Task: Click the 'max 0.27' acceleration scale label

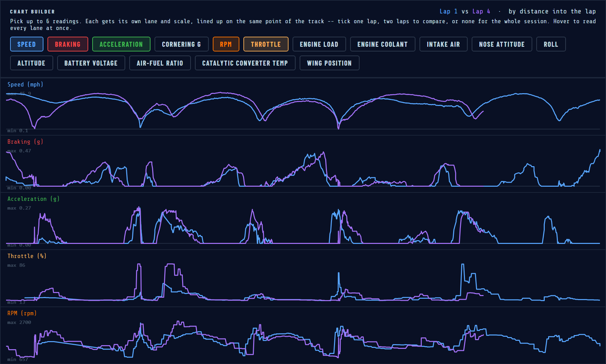Action: pos(19,208)
